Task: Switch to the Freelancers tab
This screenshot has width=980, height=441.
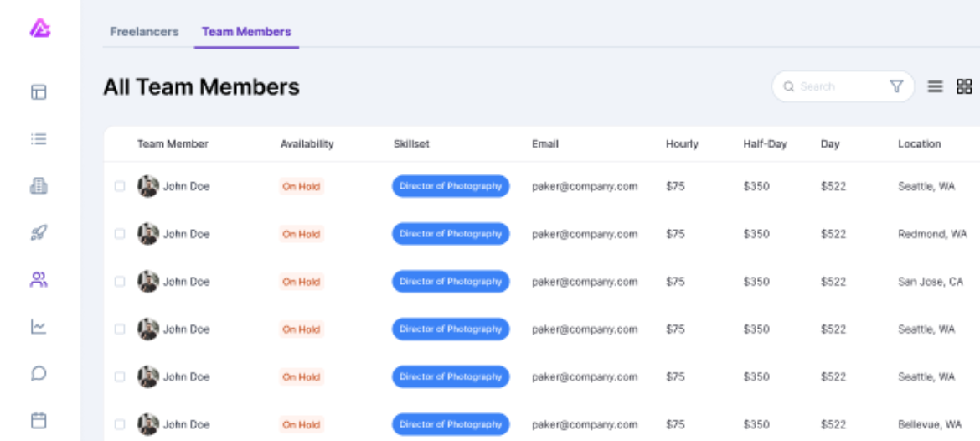Action: point(144,31)
